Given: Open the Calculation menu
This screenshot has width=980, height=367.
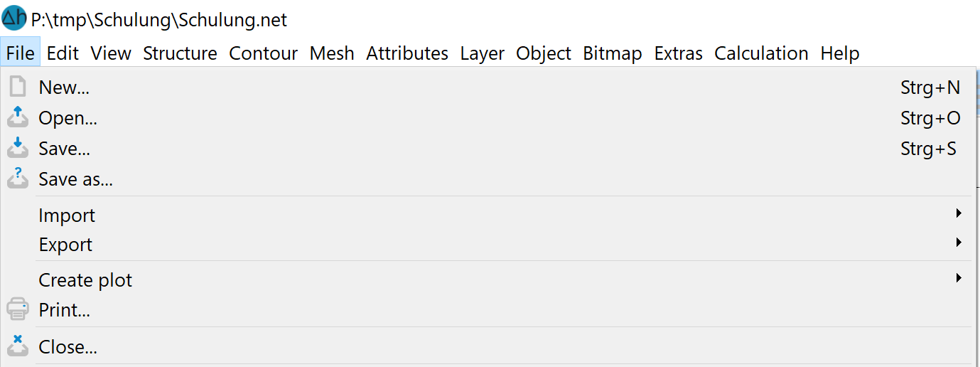Looking at the screenshot, I should point(761,53).
